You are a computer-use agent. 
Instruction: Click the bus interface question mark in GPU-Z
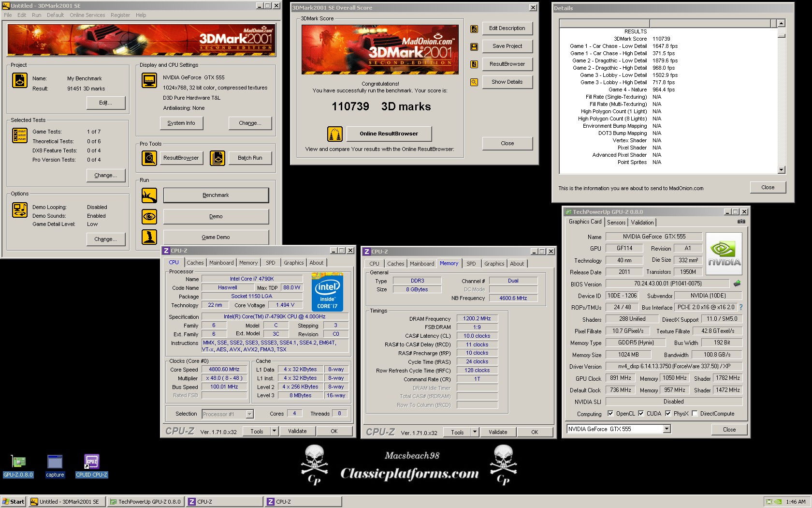(740, 307)
